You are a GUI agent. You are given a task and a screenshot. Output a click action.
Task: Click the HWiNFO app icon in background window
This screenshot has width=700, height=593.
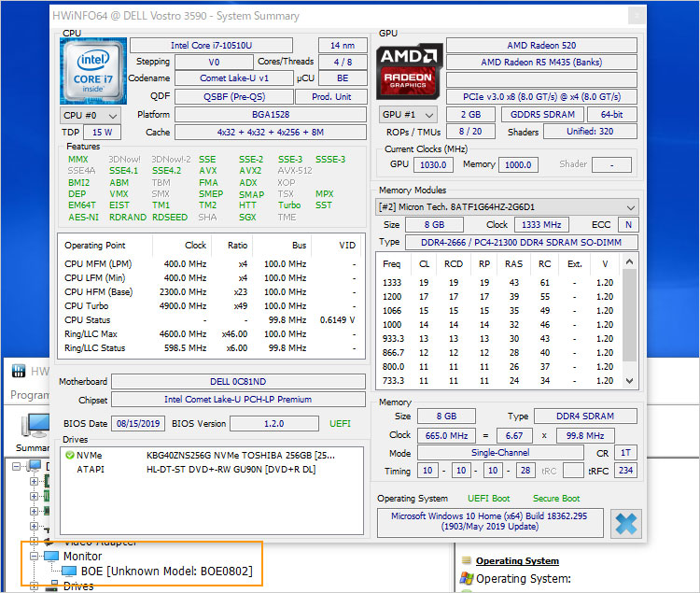click(x=19, y=371)
